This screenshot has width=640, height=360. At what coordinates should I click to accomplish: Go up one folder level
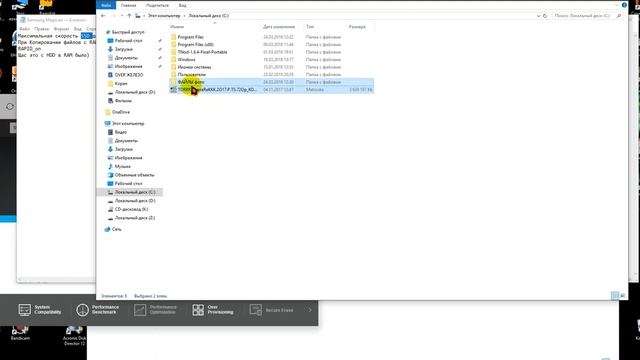coord(129,16)
